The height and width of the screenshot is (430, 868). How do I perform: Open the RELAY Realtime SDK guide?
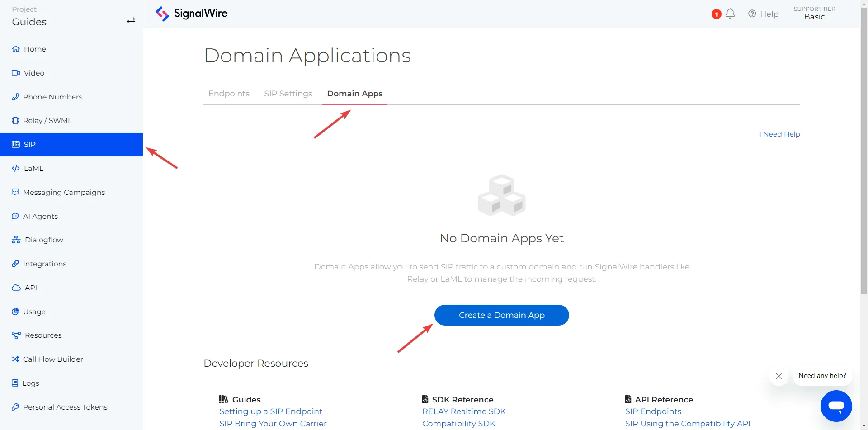pyautogui.click(x=463, y=411)
